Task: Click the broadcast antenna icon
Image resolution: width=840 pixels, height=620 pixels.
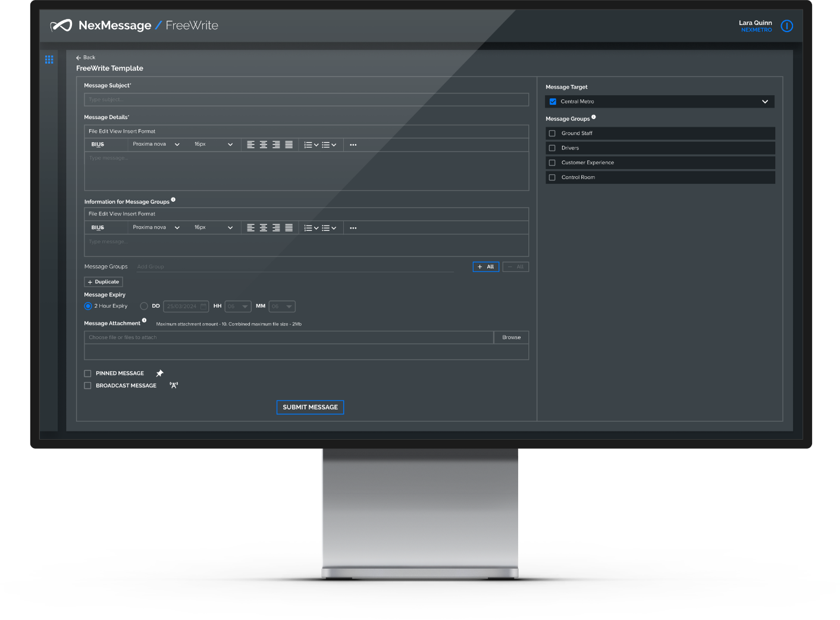Action: (x=174, y=386)
